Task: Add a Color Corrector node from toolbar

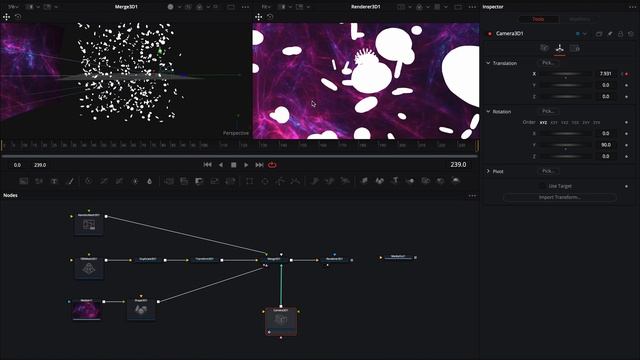Action: [x=89, y=181]
